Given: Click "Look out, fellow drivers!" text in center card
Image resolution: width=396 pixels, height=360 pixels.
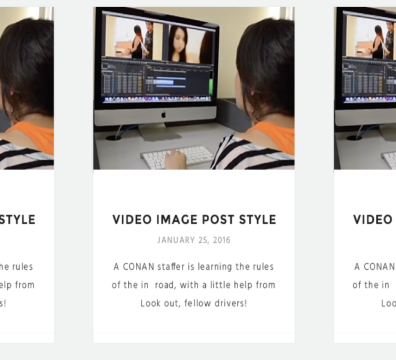Looking at the screenshot, I should [194, 303].
